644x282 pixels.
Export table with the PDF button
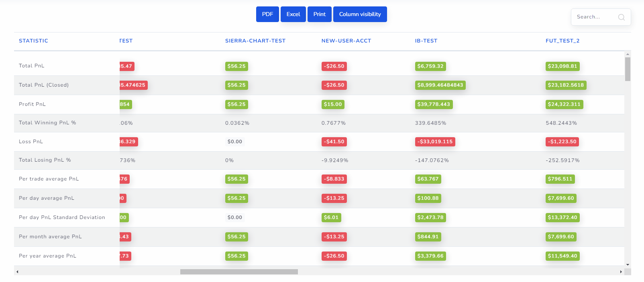[x=267, y=14]
